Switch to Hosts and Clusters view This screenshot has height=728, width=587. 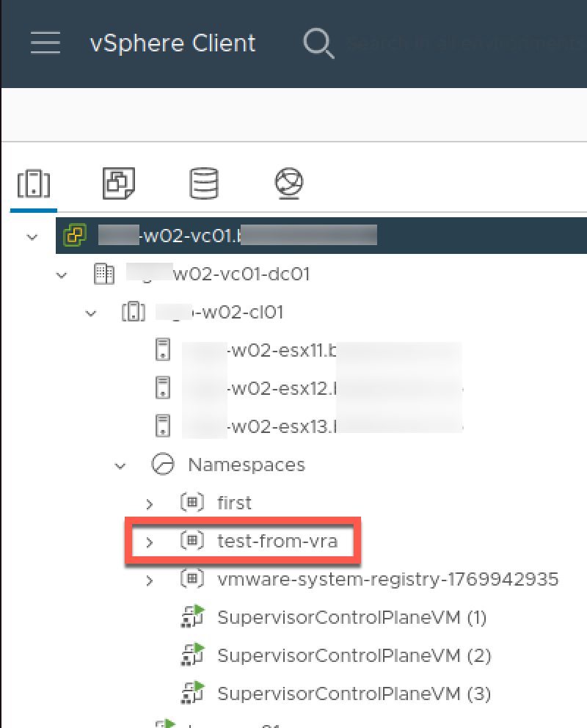point(34,184)
